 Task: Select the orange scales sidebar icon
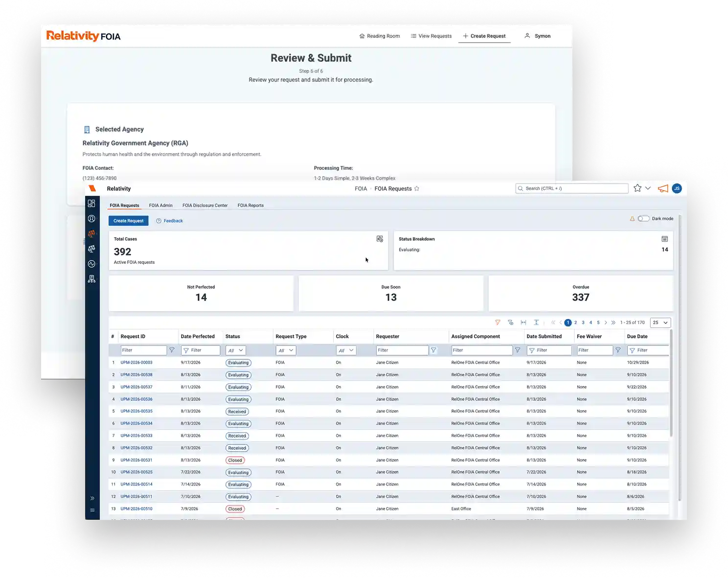91,234
